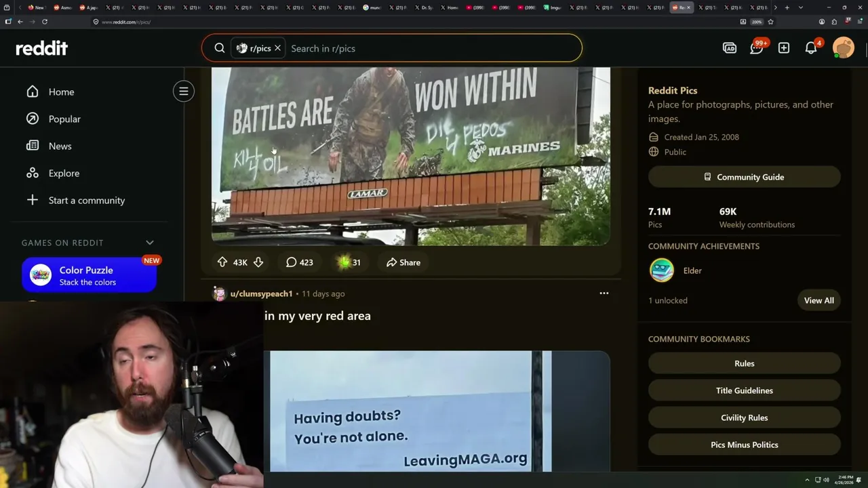Share the billboard post

403,262
